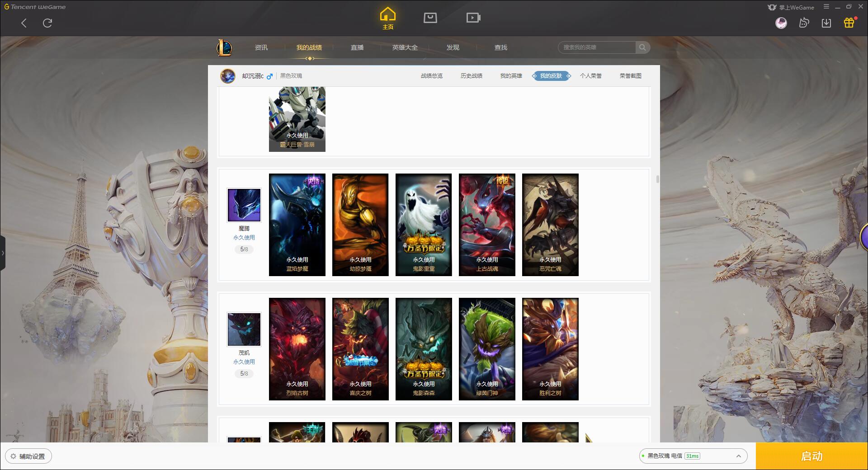868x470 pixels.
Task: Click the search magnifier button
Action: 642,47
